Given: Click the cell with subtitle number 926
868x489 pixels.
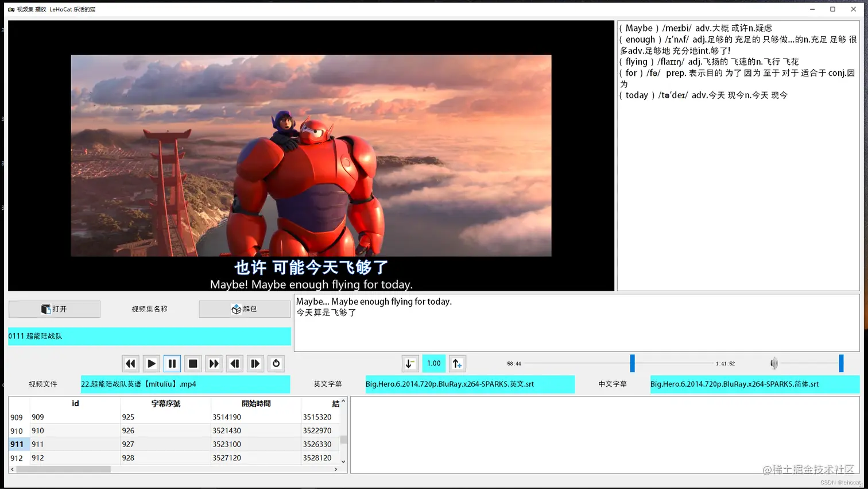Looking at the screenshot, I should (165, 431).
